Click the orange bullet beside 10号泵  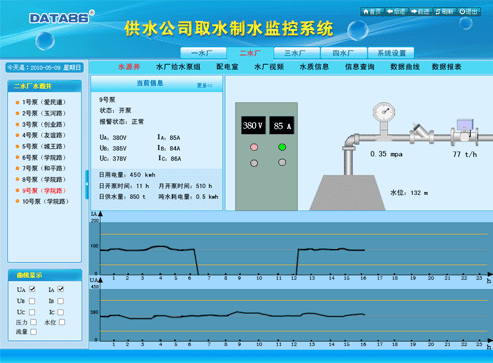[x=17, y=201]
